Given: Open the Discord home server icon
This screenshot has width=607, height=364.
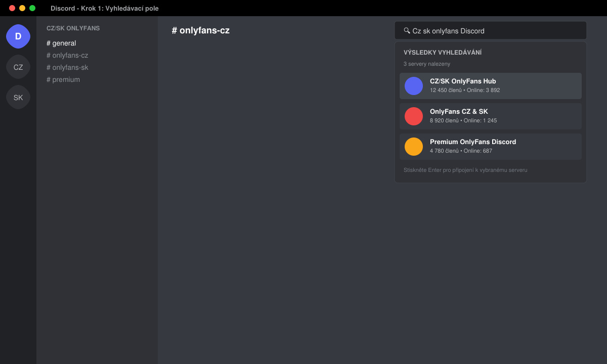Looking at the screenshot, I should tap(18, 36).
